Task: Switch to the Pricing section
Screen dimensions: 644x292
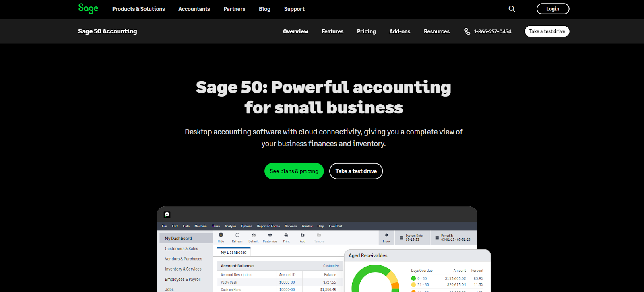Action: [366, 31]
